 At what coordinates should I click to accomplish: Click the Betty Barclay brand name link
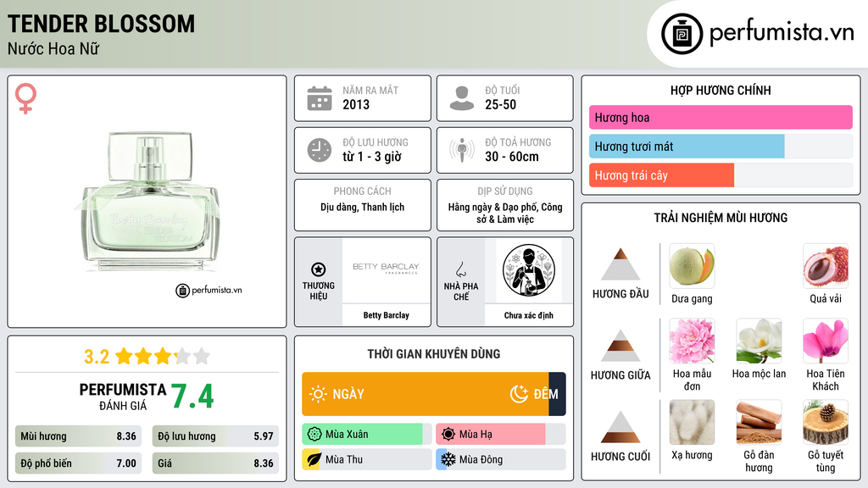(386, 315)
